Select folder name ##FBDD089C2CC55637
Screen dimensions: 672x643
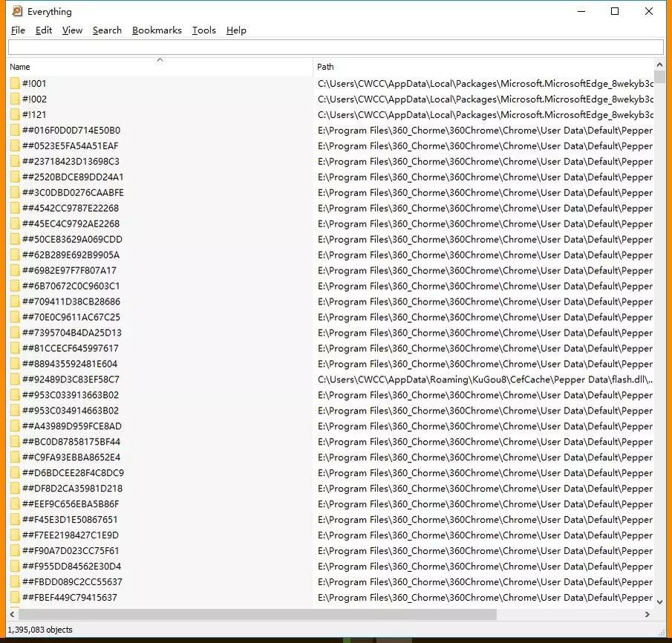tap(72, 582)
